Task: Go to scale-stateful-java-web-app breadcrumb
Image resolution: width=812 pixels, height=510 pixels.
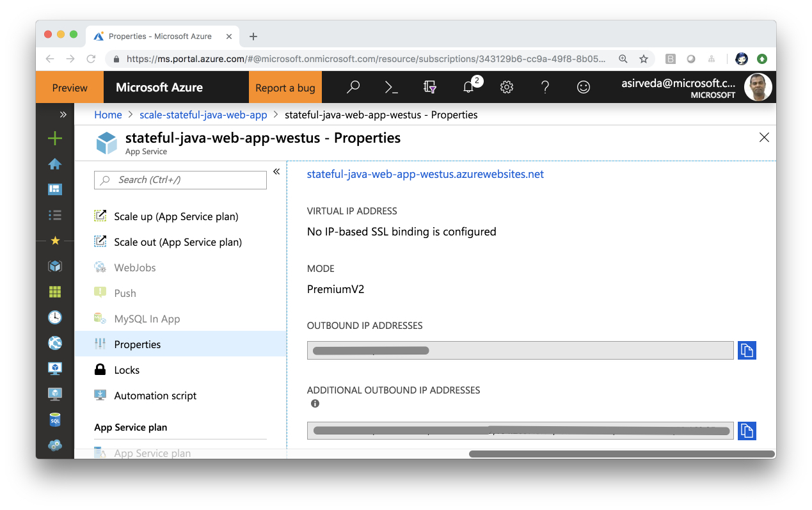Action: (203, 115)
